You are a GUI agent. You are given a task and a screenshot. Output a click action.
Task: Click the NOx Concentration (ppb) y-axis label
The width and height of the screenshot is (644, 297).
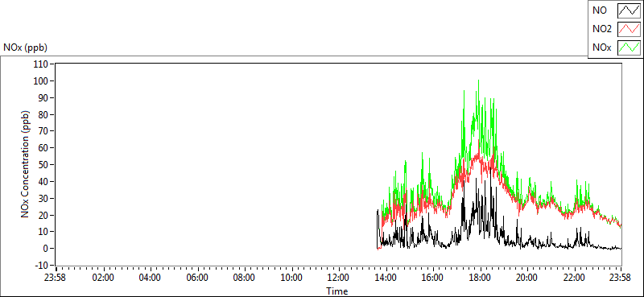click(26, 164)
